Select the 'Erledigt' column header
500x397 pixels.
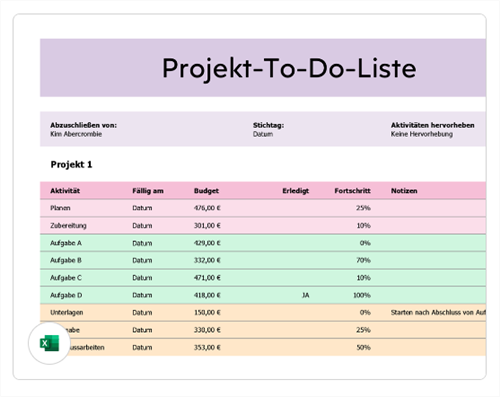click(295, 191)
